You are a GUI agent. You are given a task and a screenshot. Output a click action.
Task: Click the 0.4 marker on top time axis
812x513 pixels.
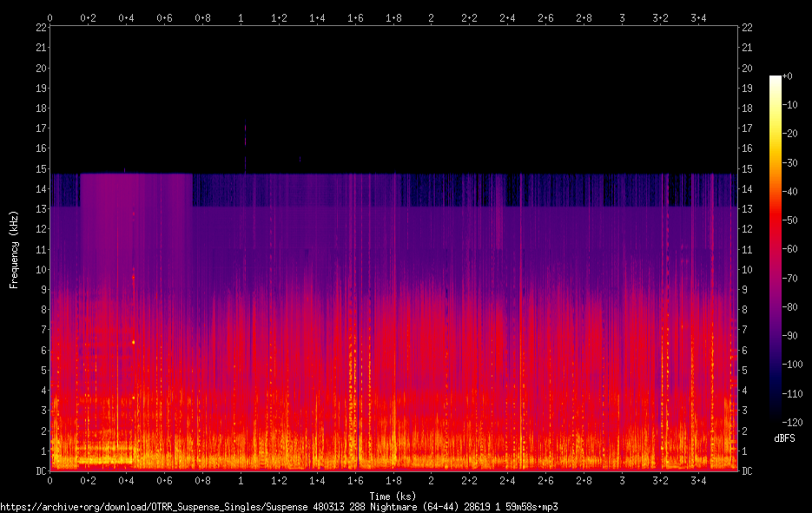pyautogui.click(x=126, y=18)
